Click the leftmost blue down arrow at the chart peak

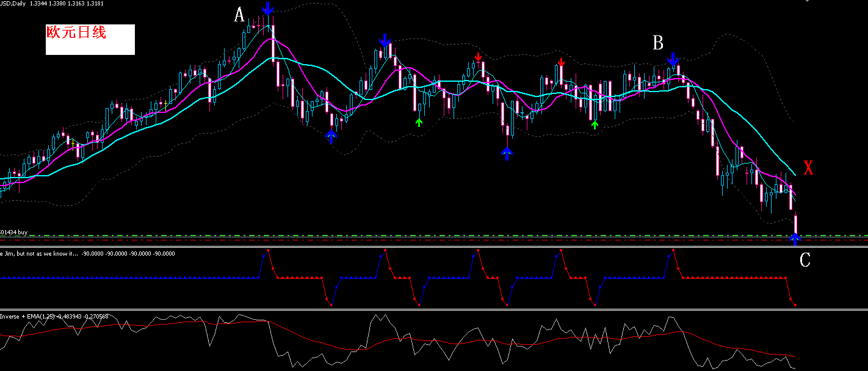click(x=267, y=9)
